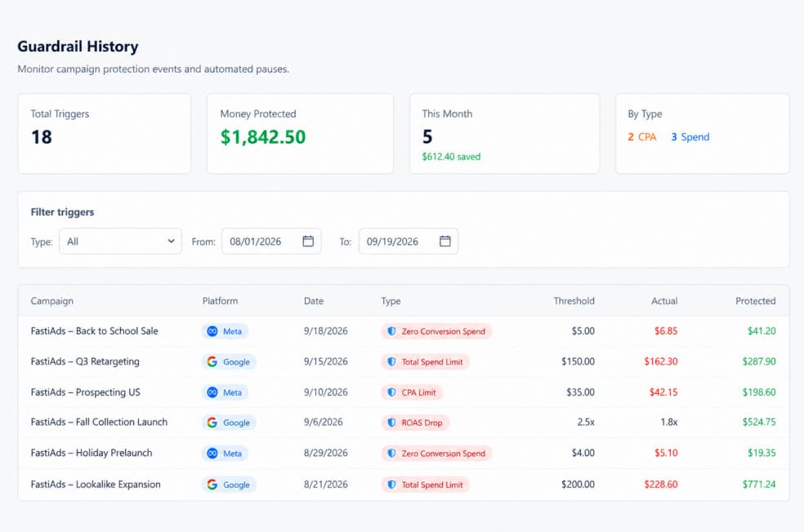The image size is (804, 532).
Task: Select FastiAds – Lookalike Expansion campaign
Action: point(96,485)
